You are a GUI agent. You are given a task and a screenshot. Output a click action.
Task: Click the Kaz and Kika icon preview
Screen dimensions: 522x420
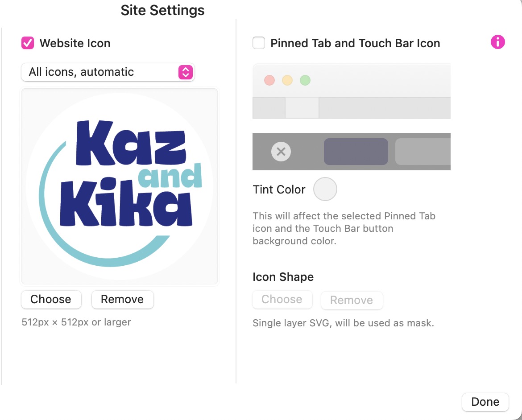pyautogui.click(x=120, y=186)
